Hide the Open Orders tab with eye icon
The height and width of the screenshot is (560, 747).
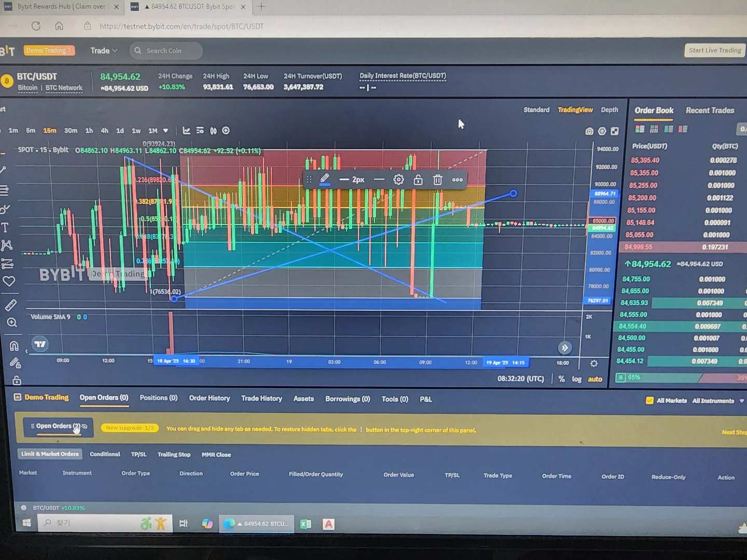pyautogui.click(x=85, y=426)
